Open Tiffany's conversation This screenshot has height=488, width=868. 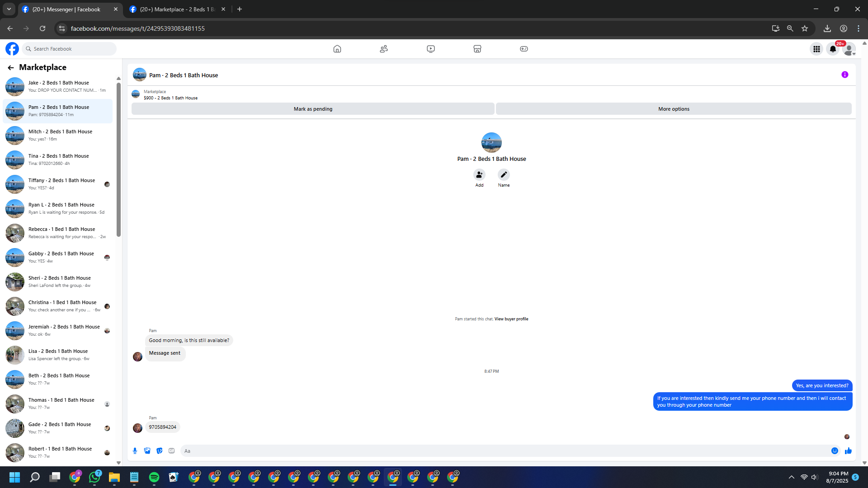[58, 184]
